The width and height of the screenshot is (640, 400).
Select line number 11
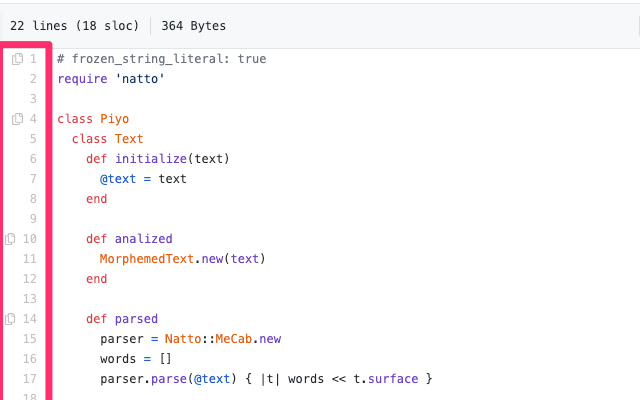point(30,259)
